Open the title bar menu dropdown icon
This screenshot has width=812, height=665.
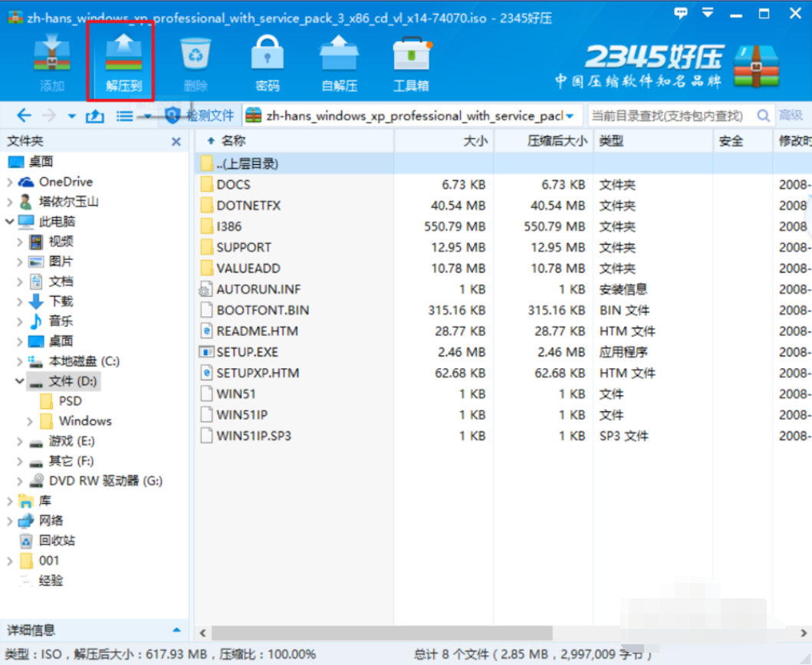pyautogui.click(x=708, y=12)
